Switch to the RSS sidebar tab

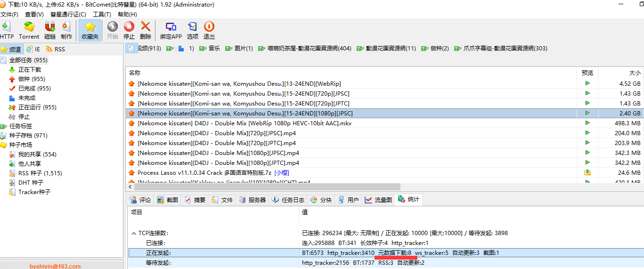tap(56, 49)
